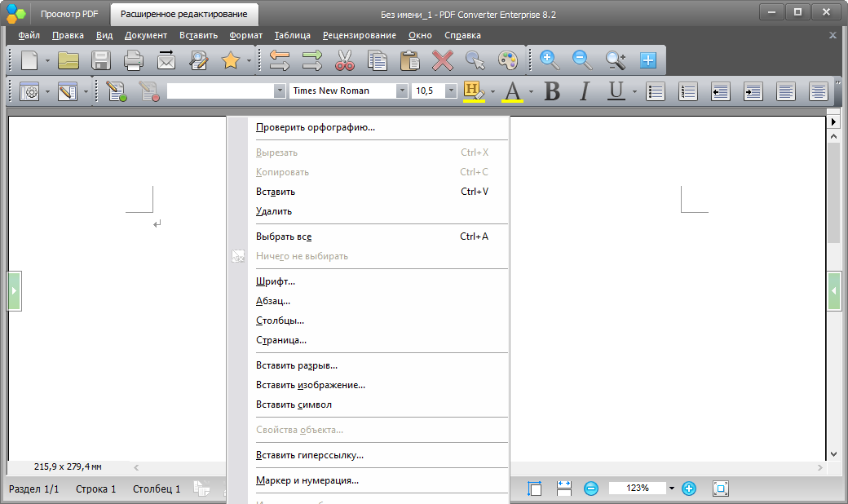This screenshot has width=848, height=504.
Task: Zoom out with the minus magnifier icon
Action: (582, 60)
